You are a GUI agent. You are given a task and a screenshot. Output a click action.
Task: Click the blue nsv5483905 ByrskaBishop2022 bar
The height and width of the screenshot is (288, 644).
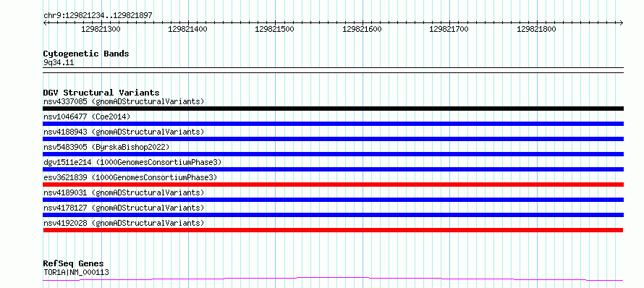click(x=333, y=154)
